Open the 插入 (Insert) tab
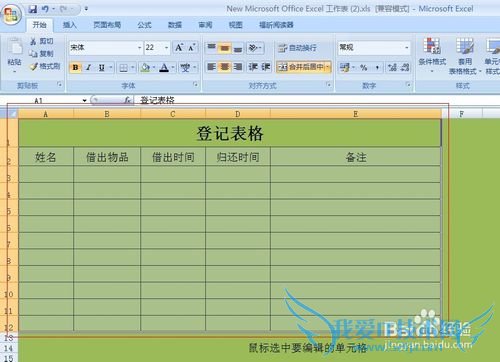 coord(70,25)
